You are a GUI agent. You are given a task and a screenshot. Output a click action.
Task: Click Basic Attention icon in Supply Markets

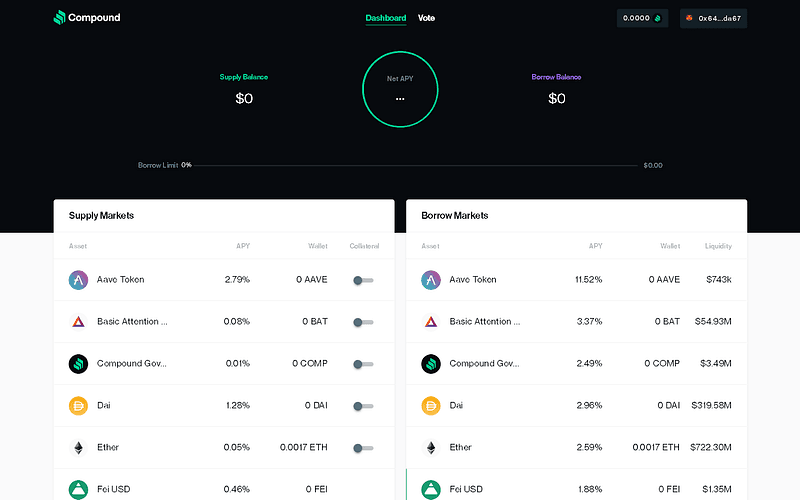[78, 322]
